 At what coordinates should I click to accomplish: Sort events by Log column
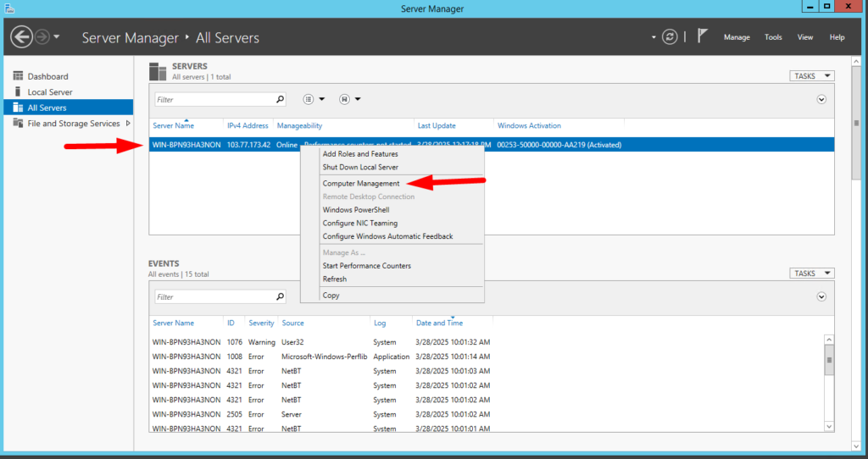(380, 323)
